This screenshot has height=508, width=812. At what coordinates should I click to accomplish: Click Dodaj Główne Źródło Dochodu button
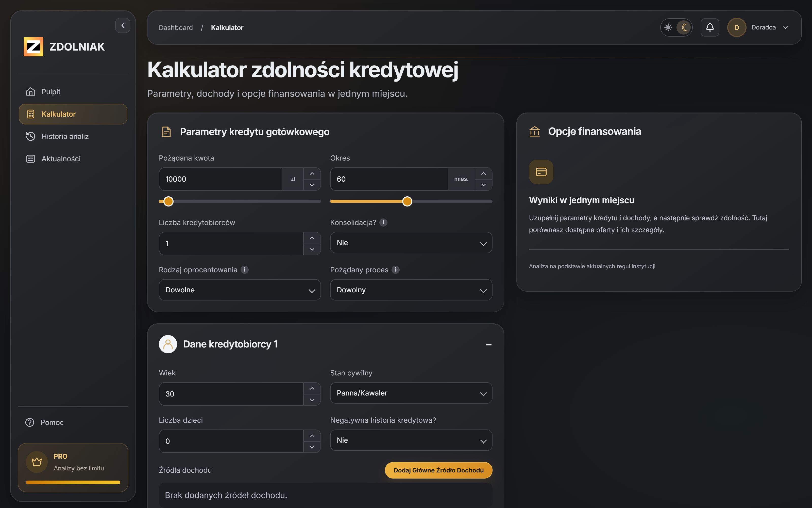[x=438, y=470]
